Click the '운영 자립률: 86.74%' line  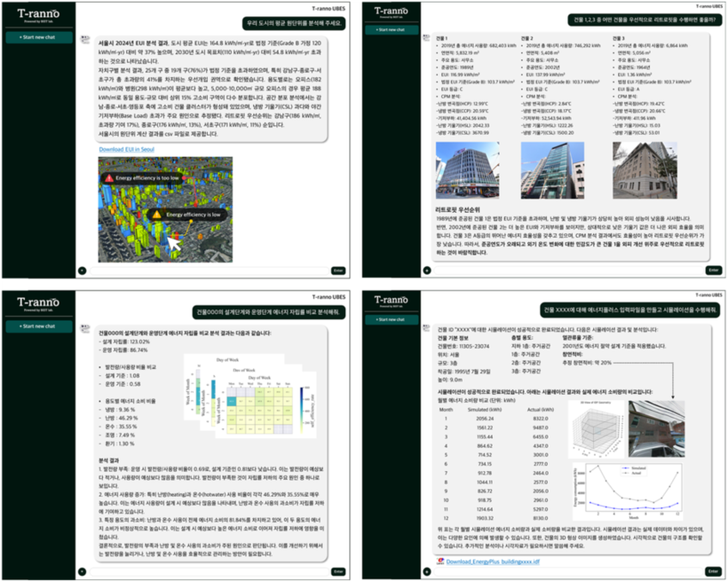[x=123, y=350]
